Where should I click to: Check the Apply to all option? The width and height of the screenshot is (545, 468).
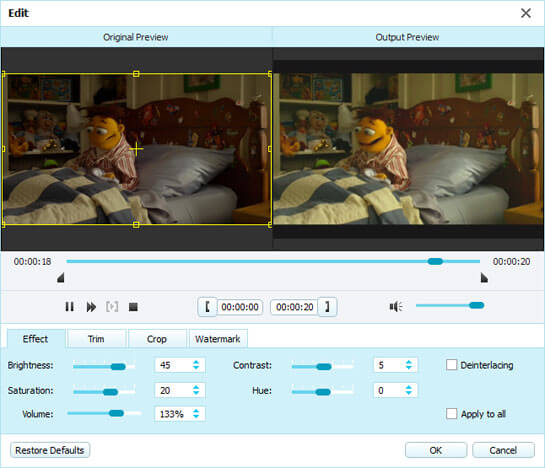click(452, 413)
